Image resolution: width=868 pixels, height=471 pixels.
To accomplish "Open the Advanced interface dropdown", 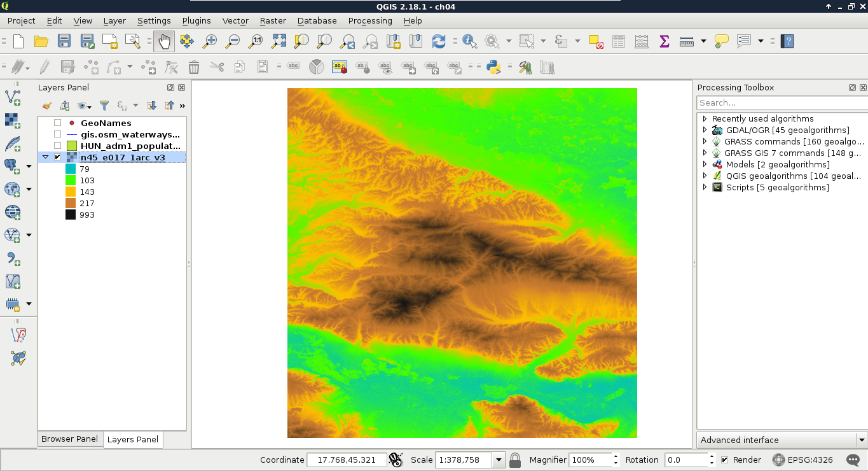I will click(861, 440).
